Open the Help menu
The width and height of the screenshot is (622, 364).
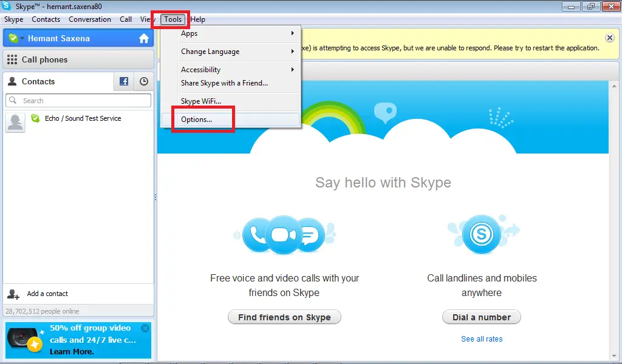(197, 19)
